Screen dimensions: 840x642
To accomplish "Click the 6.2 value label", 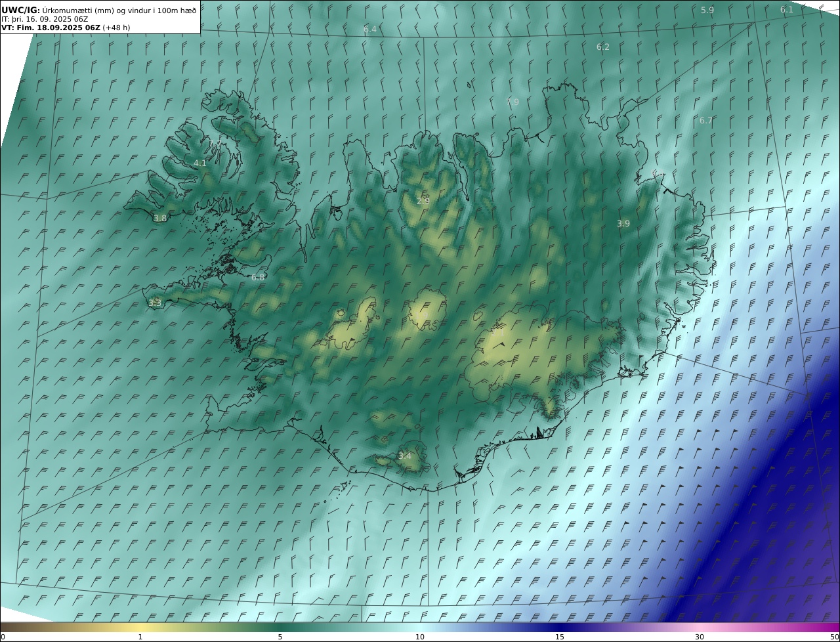I will point(603,47).
